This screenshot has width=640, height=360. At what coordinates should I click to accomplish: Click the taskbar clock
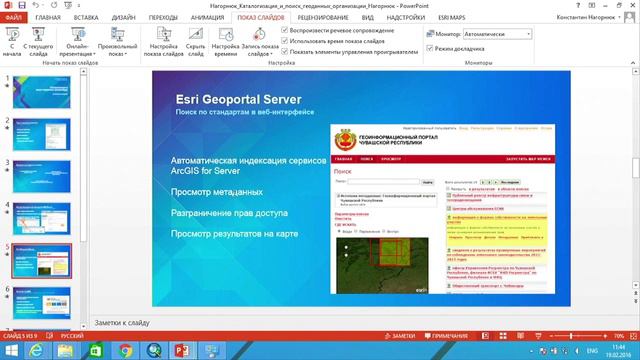click(619, 351)
